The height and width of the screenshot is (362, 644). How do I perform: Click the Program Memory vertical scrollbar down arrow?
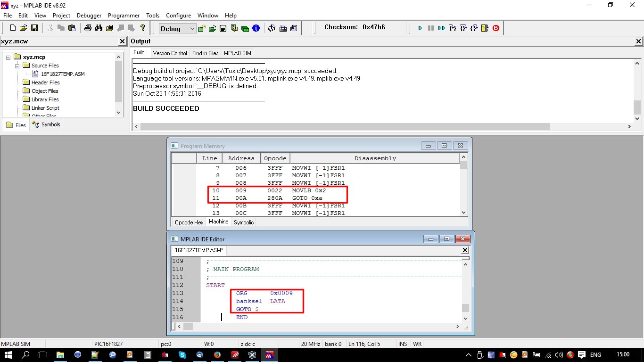(x=464, y=213)
